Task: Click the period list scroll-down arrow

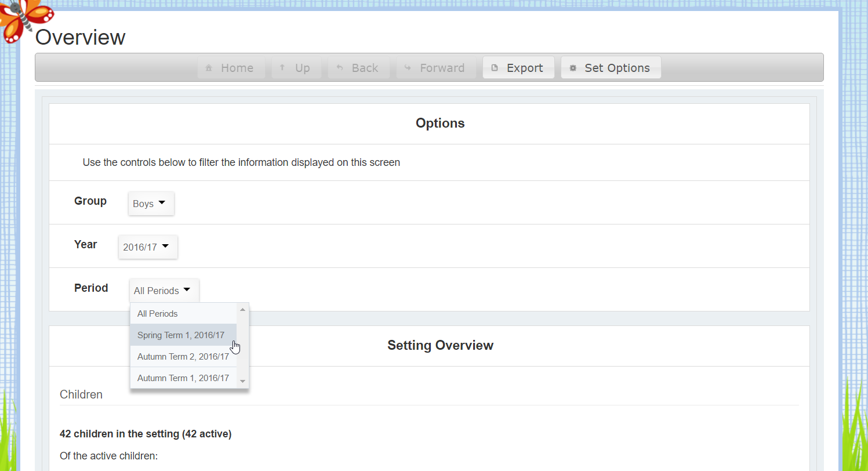Action: [x=243, y=382]
